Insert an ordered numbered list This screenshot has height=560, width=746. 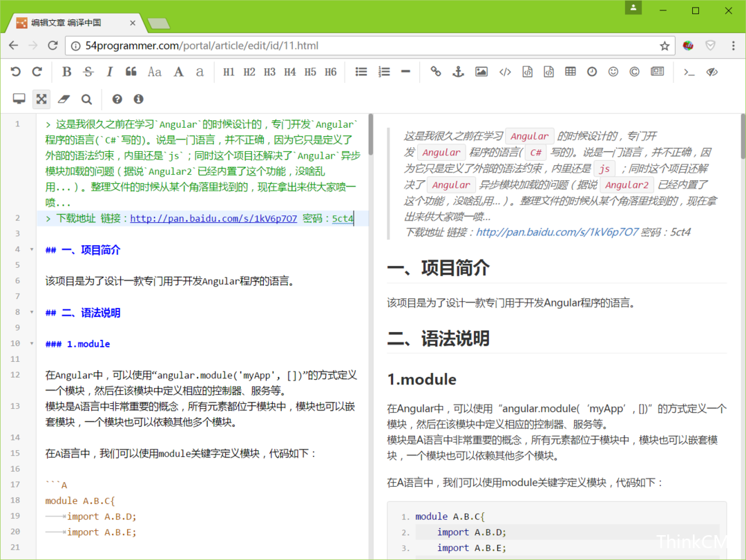[384, 72]
